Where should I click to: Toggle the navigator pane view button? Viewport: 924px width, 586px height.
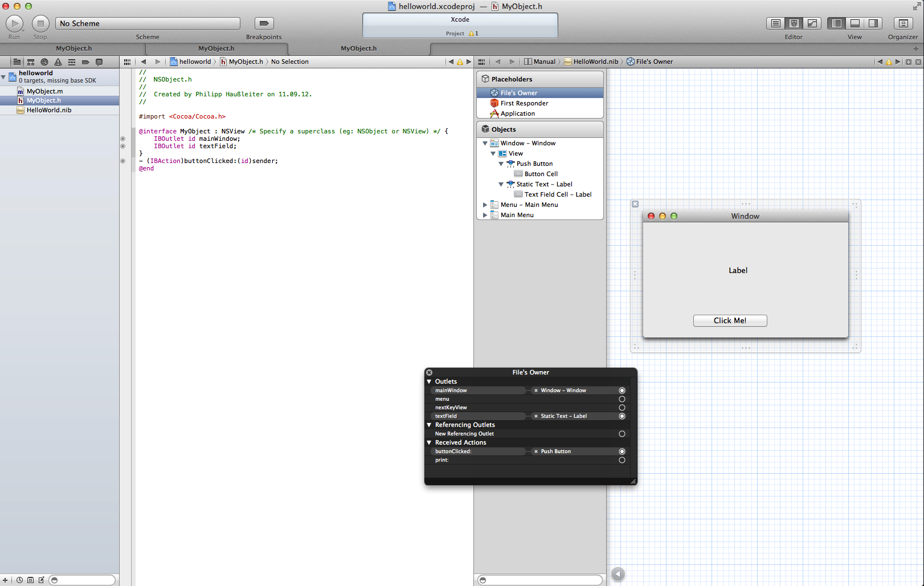(836, 23)
